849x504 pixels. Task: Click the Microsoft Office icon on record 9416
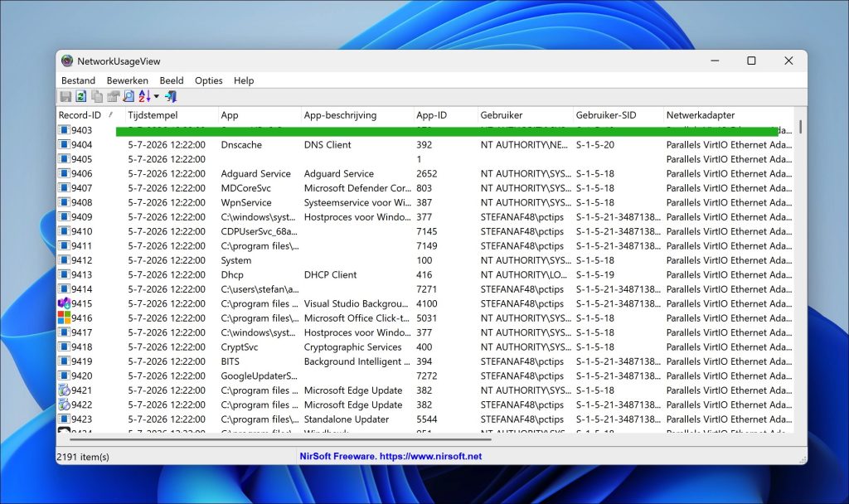(x=64, y=317)
